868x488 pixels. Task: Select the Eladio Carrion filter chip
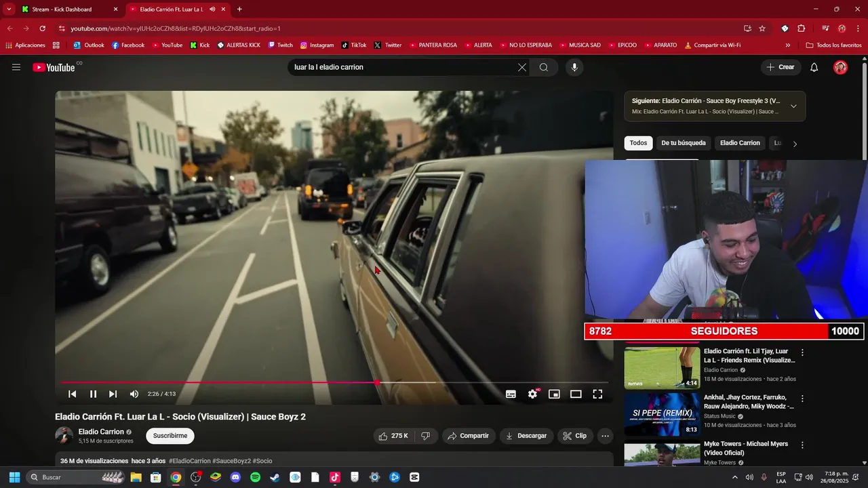[740, 143]
